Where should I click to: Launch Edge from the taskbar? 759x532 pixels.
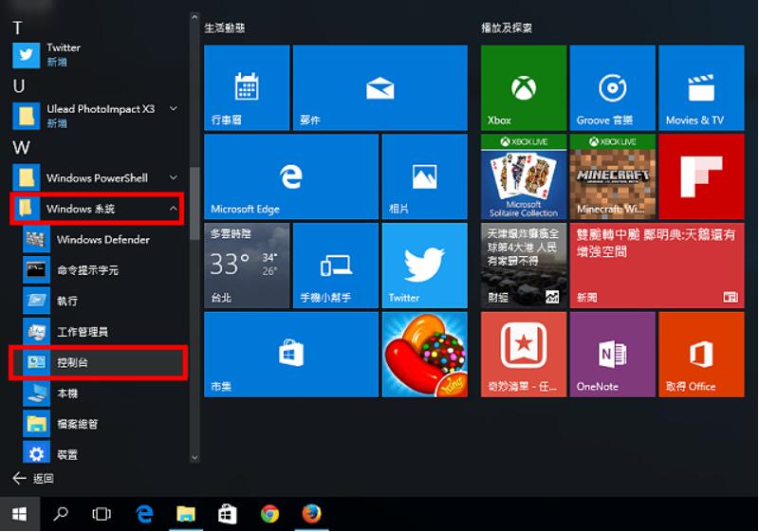point(144,514)
